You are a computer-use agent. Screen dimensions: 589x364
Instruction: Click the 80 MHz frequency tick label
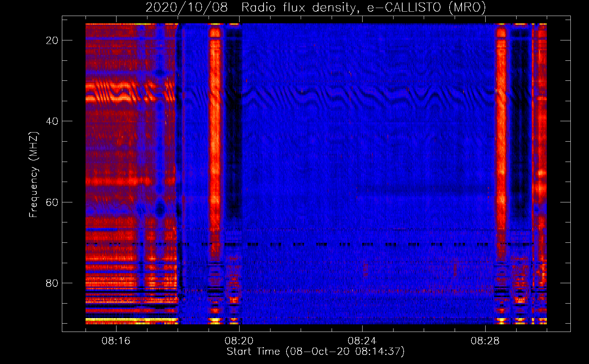click(x=52, y=283)
